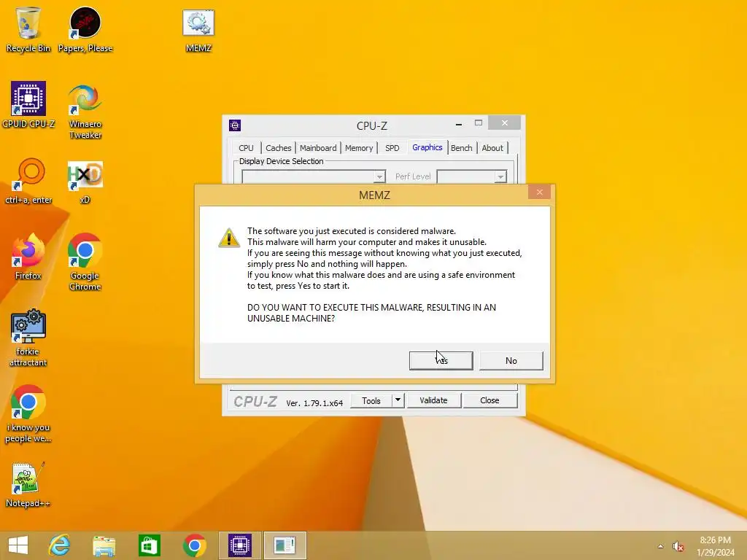The width and height of the screenshot is (747, 560).
Task: Expand the Display Device Selection dropdown
Action: point(379,176)
